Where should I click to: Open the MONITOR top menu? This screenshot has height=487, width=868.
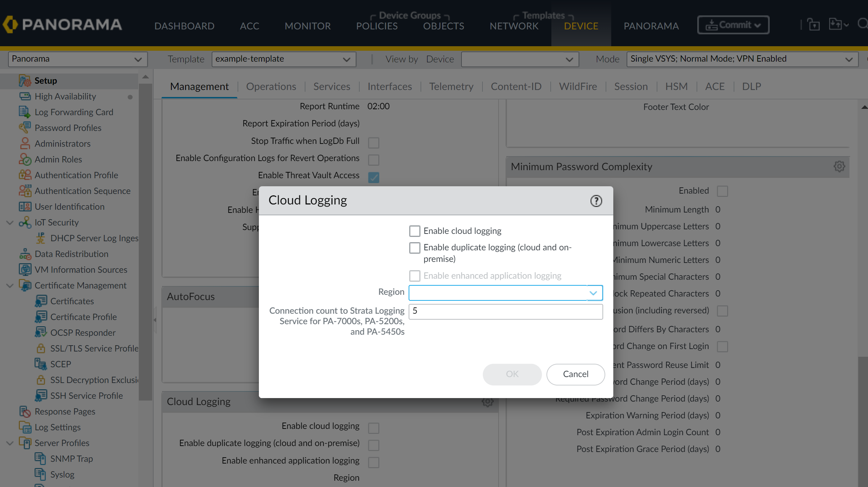(308, 26)
